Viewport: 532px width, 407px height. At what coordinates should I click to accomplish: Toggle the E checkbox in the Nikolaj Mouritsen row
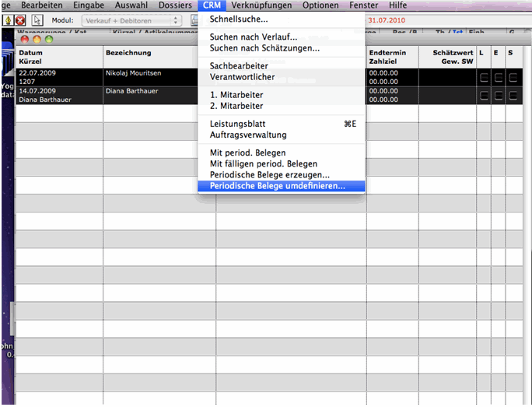click(497, 78)
